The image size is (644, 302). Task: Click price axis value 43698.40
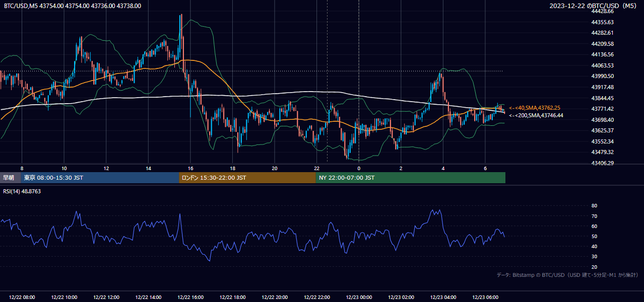[x=602, y=120]
